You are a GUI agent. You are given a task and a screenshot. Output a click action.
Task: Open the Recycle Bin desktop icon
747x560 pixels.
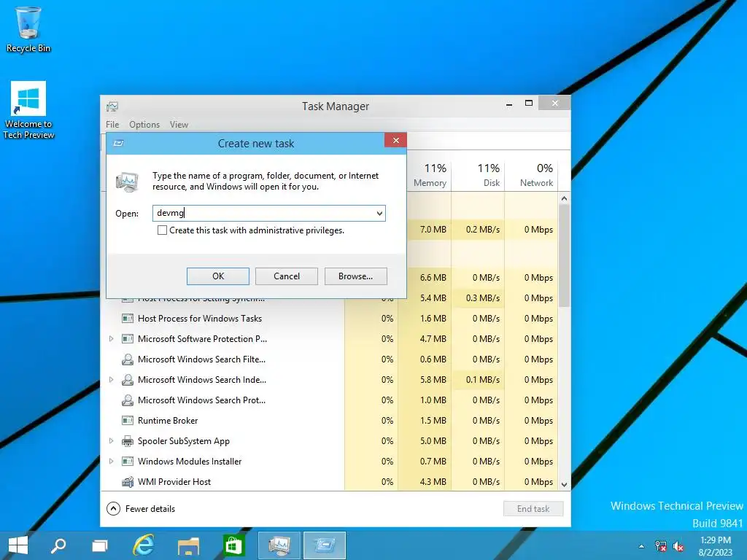[x=28, y=29]
